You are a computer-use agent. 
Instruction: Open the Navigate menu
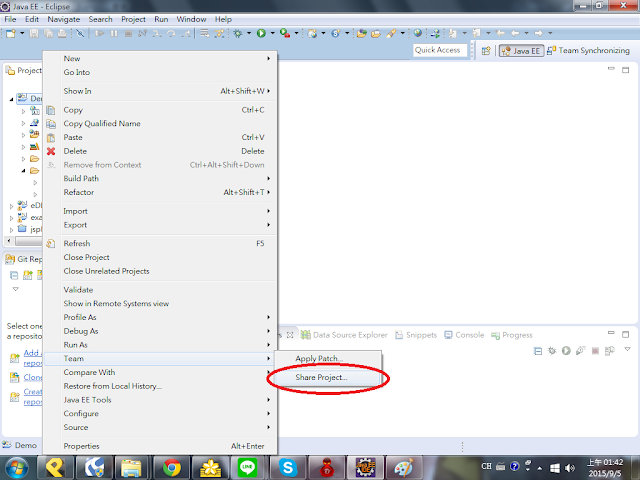pyautogui.click(x=64, y=19)
